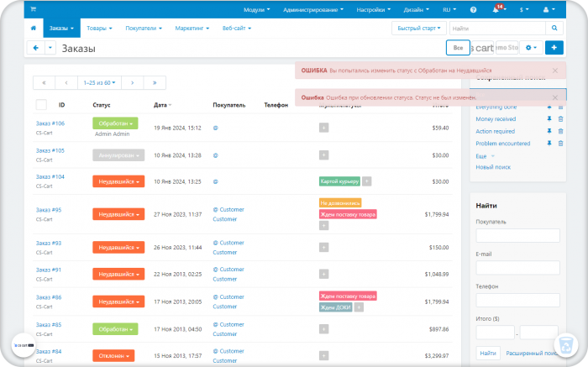Click the plus add order button
Screen dimensions: 588x367
click(x=554, y=48)
